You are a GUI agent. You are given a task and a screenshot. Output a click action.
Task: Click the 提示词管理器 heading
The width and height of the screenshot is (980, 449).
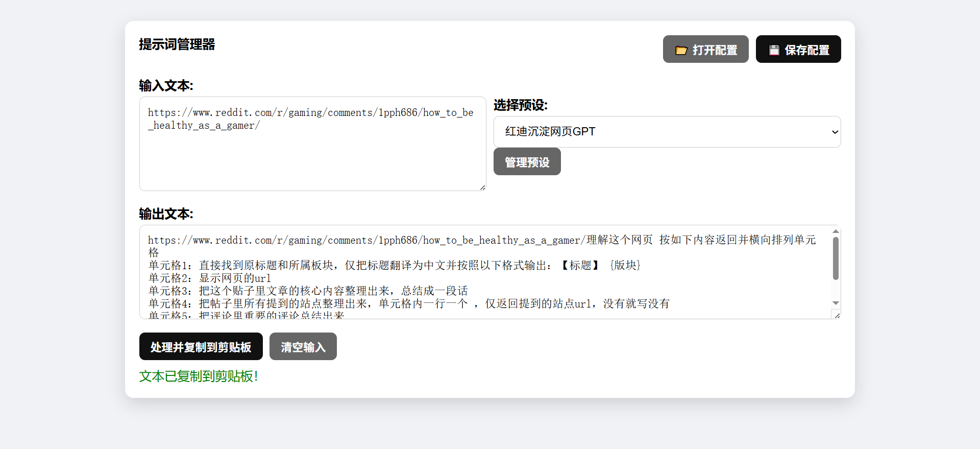[x=177, y=44]
